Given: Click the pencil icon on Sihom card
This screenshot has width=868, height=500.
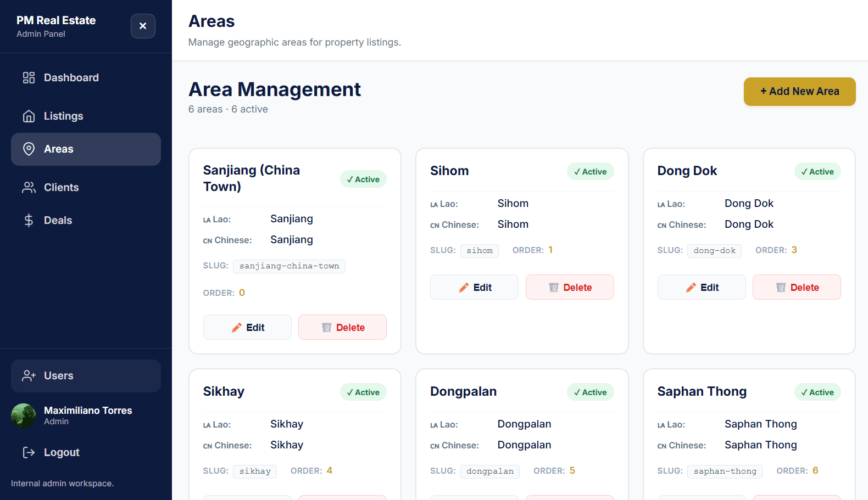Looking at the screenshot, I should coord(464,288).
